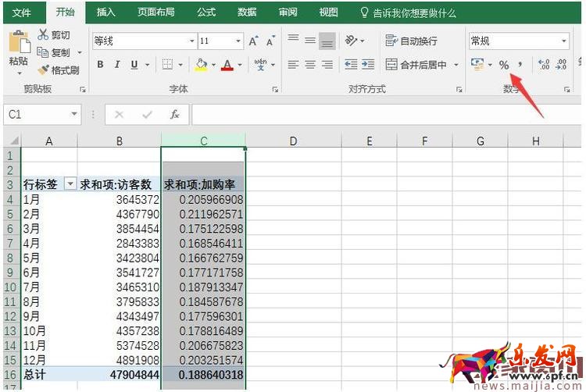Screen dimensions: 586x392
Task: Expand merge options arrow
Action: 456,65
